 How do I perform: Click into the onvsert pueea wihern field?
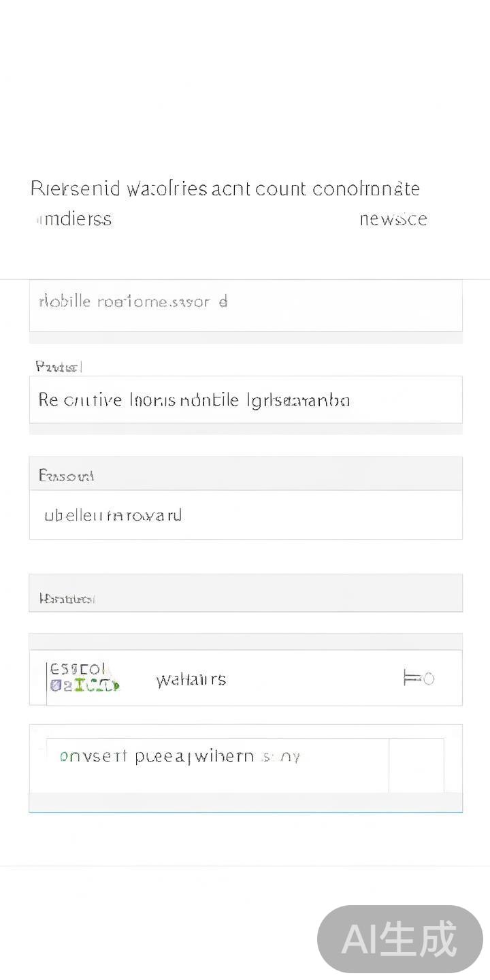point(218,757)
